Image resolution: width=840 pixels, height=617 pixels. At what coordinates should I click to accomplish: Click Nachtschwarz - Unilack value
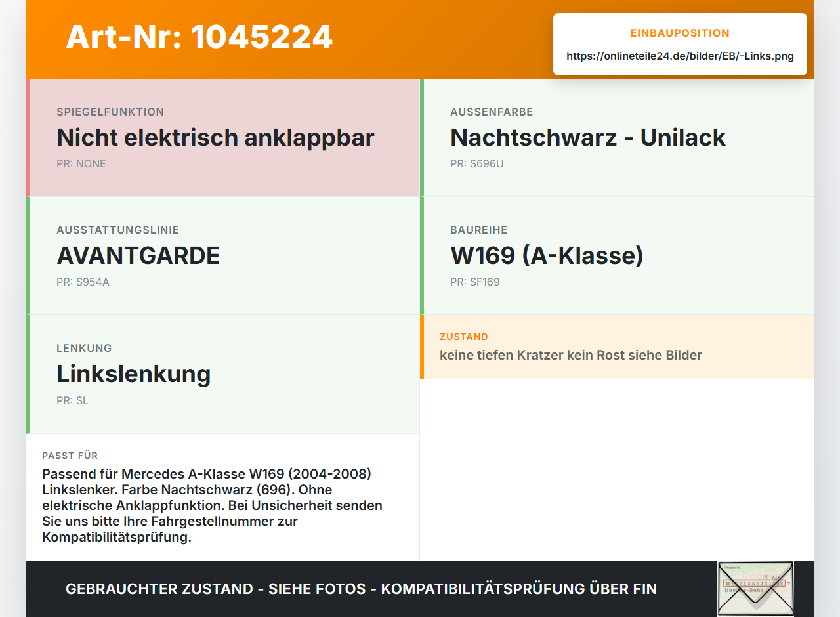588,137
